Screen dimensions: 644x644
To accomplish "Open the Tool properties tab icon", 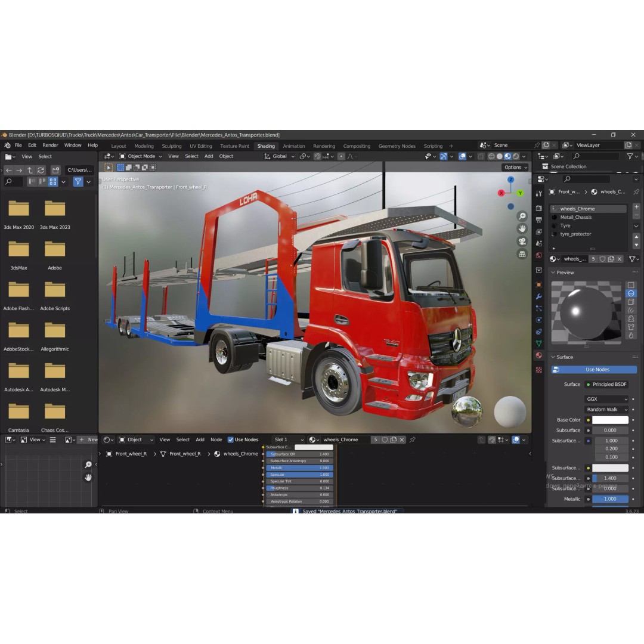I will coord(539,193).
